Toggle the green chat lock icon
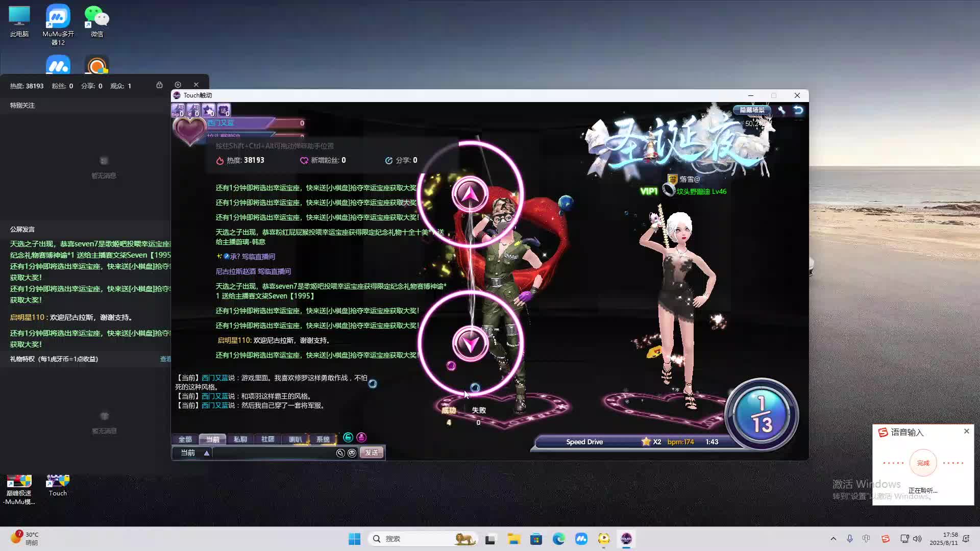This screenshot has height=551, width=980. point(348,438)
